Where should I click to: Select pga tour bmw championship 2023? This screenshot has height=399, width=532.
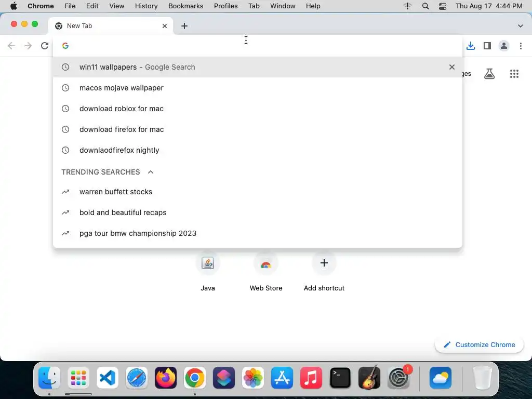point(258,233)
